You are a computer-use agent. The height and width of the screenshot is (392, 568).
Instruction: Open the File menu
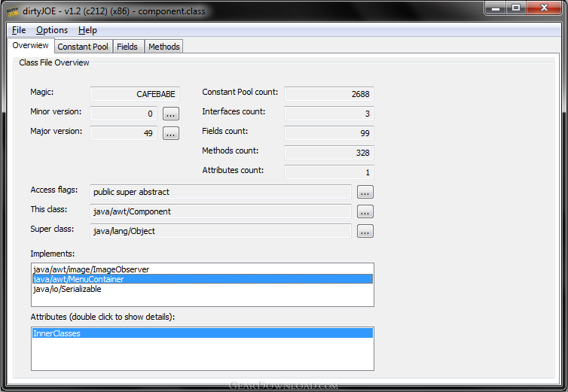point(19,30)
